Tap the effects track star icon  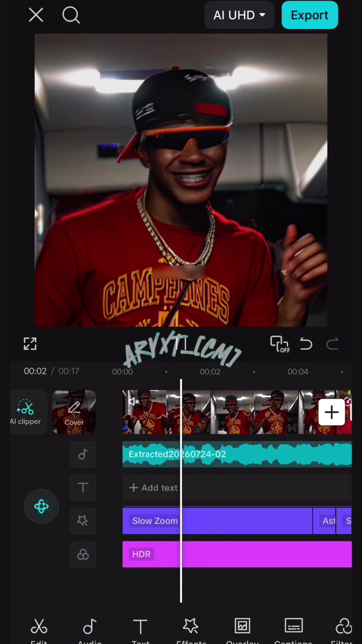(83, 521)
